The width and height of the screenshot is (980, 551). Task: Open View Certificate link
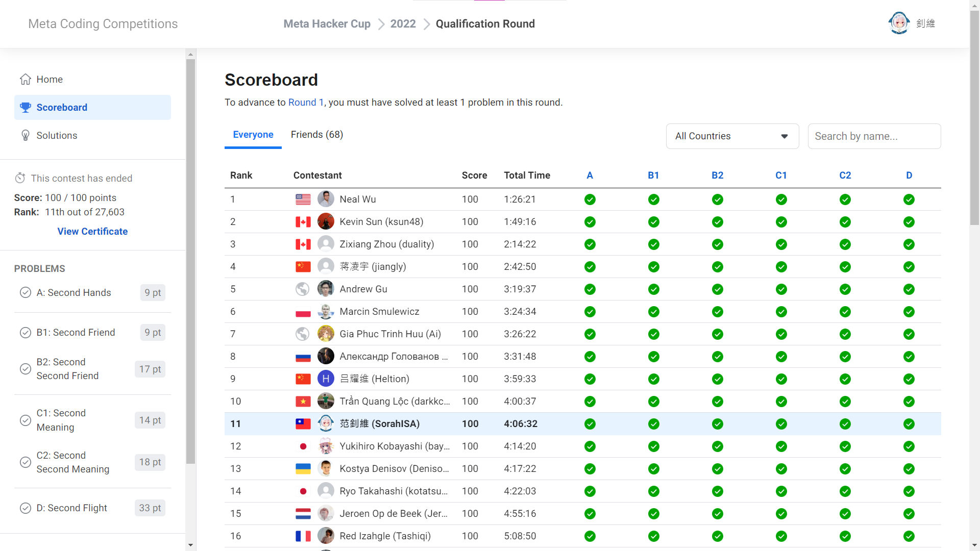click(92, 231)
